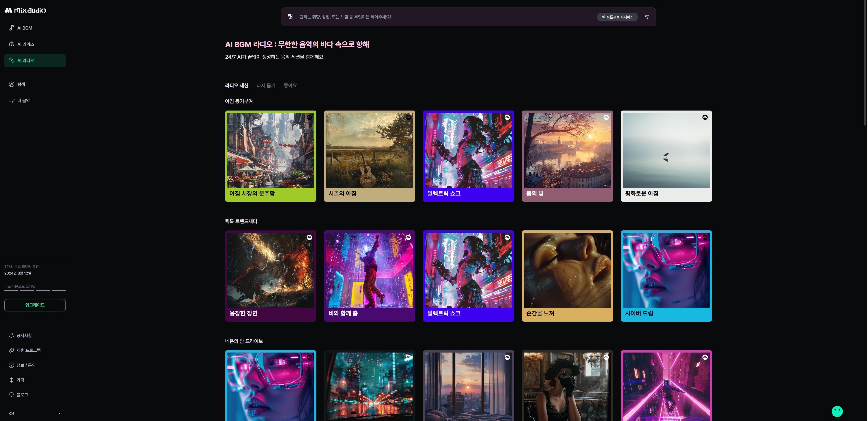Image resolution: width=868 pixels, height=421 pixels.
Task: Open AI 리믹스 from the sidebar
Action: point(26,44)
